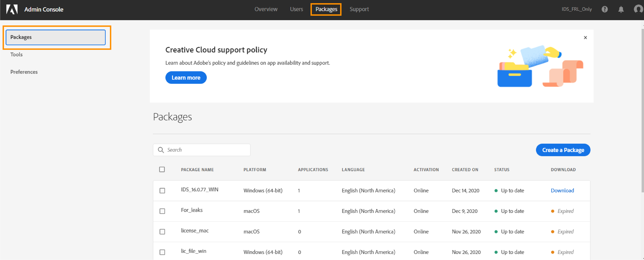This screenshot has height=260, width=644.
Task: Open the Users tab
Action: pyautogui.click(x=296, y=9)
